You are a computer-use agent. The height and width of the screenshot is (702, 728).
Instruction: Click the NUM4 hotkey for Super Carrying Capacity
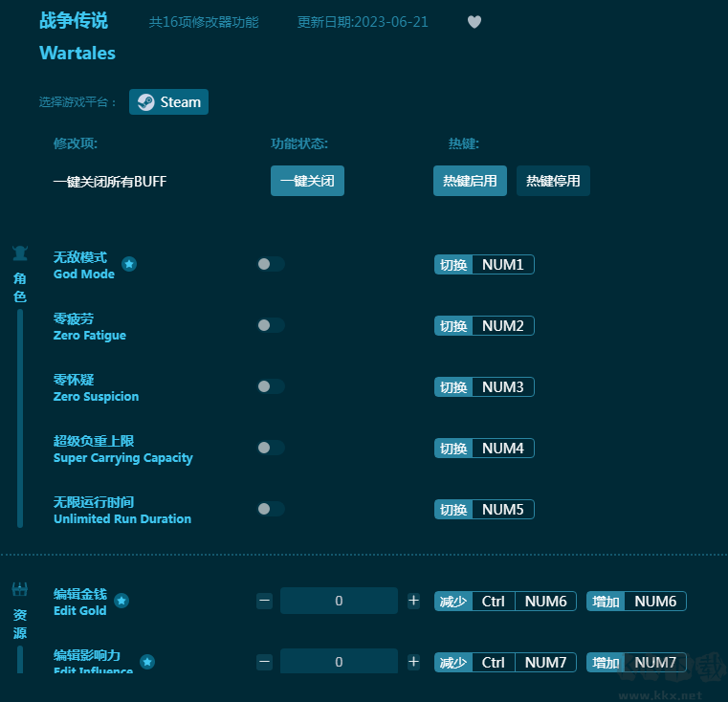pos(503,449)
